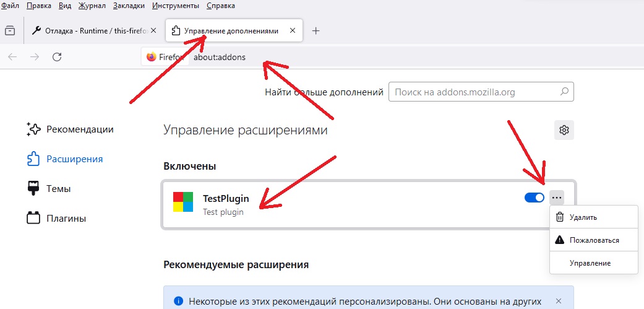Image resolution: width=644 pixels, height=309 pixels.
Task: Close the Управление дополнениями tab
Action: tap(293, 31)
